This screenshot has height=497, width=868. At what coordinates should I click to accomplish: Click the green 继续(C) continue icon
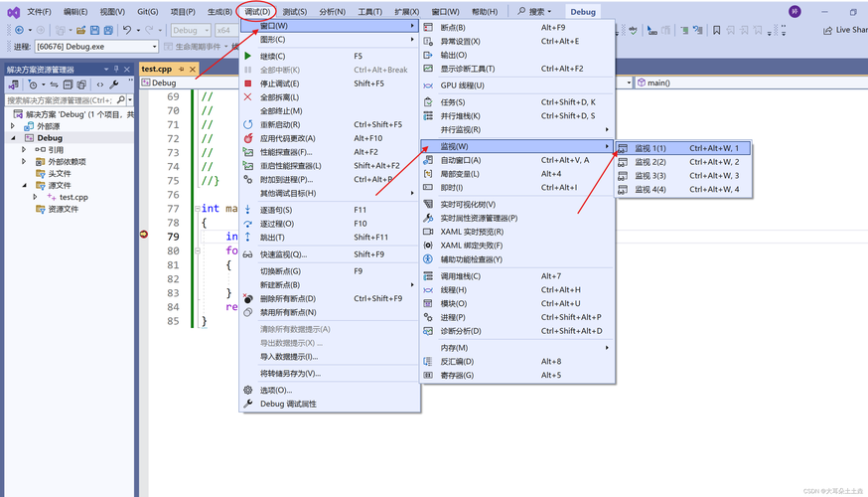248,56
